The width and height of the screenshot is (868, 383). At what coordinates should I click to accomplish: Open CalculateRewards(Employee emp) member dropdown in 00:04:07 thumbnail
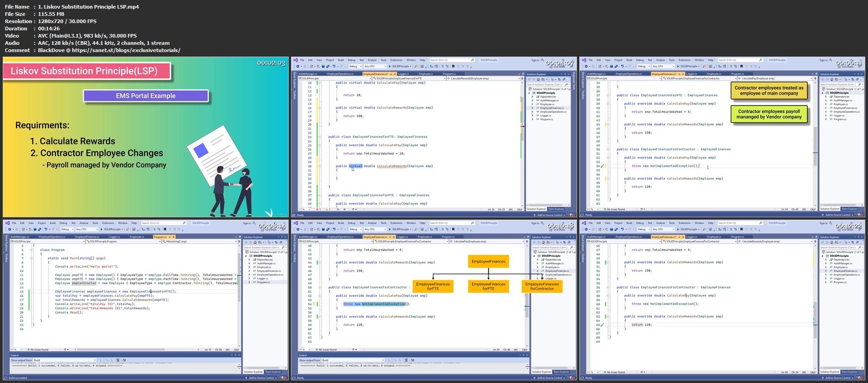coord(483,78)
